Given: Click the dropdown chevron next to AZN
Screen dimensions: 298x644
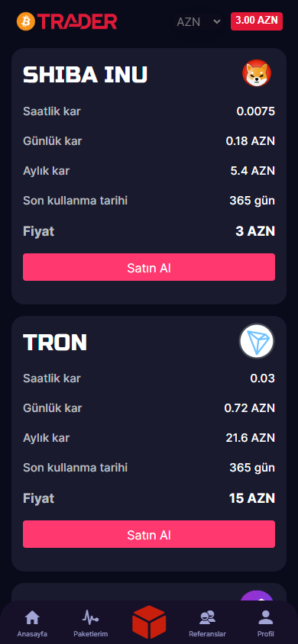Looking at the screenshot, I should (216, 21).
